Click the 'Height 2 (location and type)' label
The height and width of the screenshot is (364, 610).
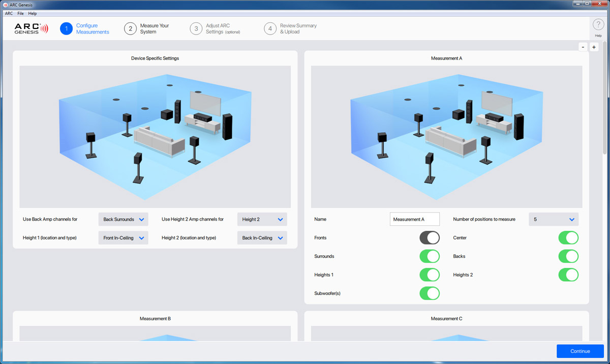189,238
